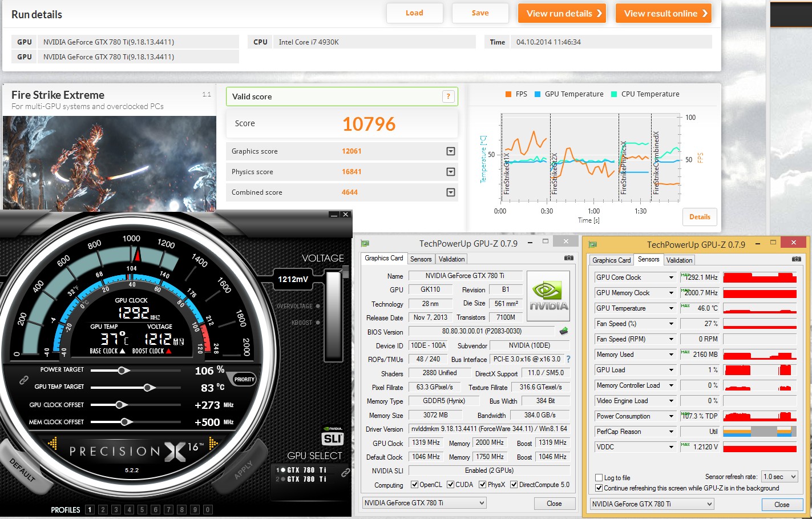
Task: Expand the Combined score details
Action: coord(451,192)
